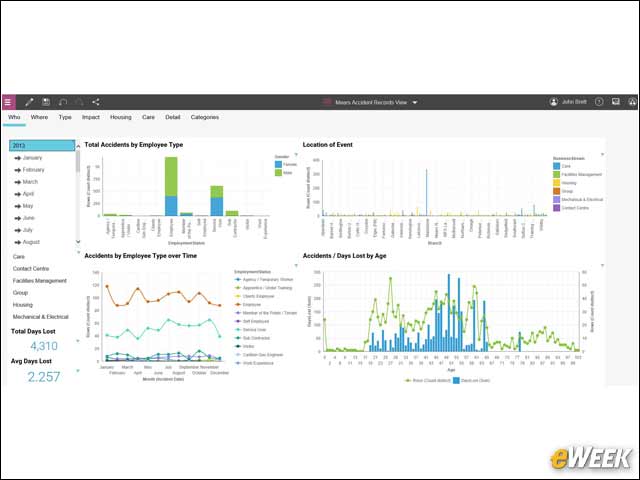
Task: Select the pencil edit icon
Action: point(29,102)
